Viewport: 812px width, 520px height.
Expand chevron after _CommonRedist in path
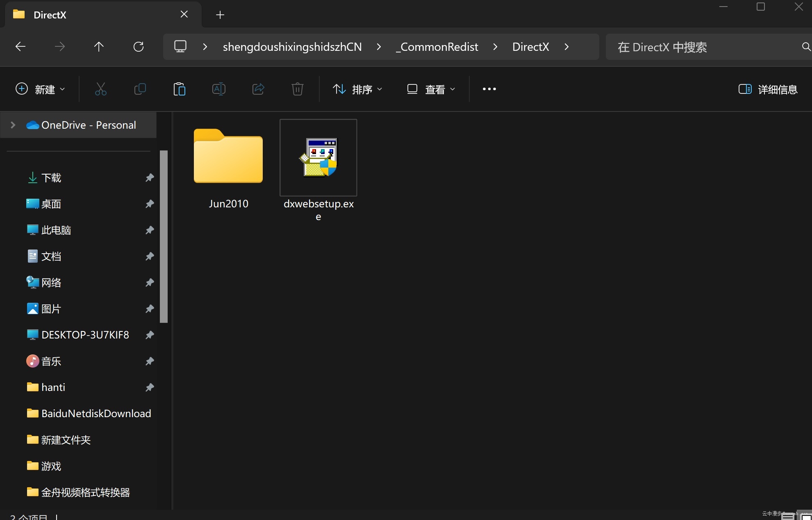click(x=495, y=47)
